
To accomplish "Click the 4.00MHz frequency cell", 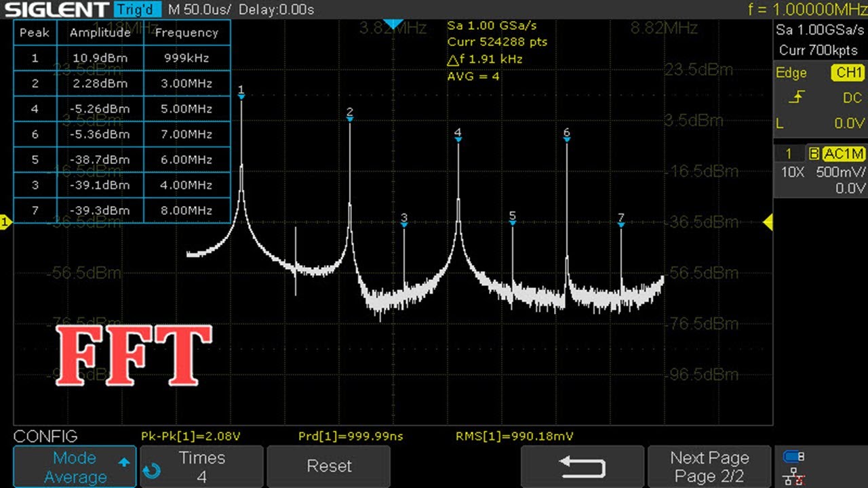I will click(x=187, y=185).
